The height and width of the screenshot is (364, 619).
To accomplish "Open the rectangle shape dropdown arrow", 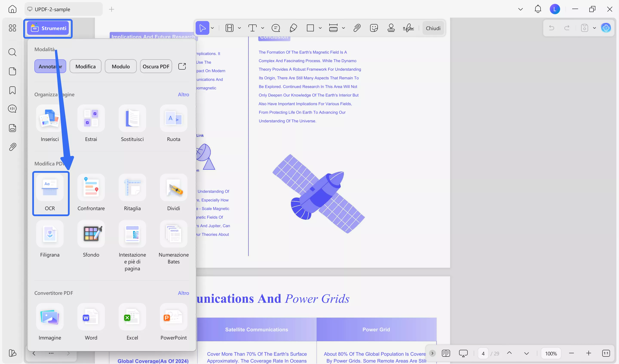I will point(320,28).
